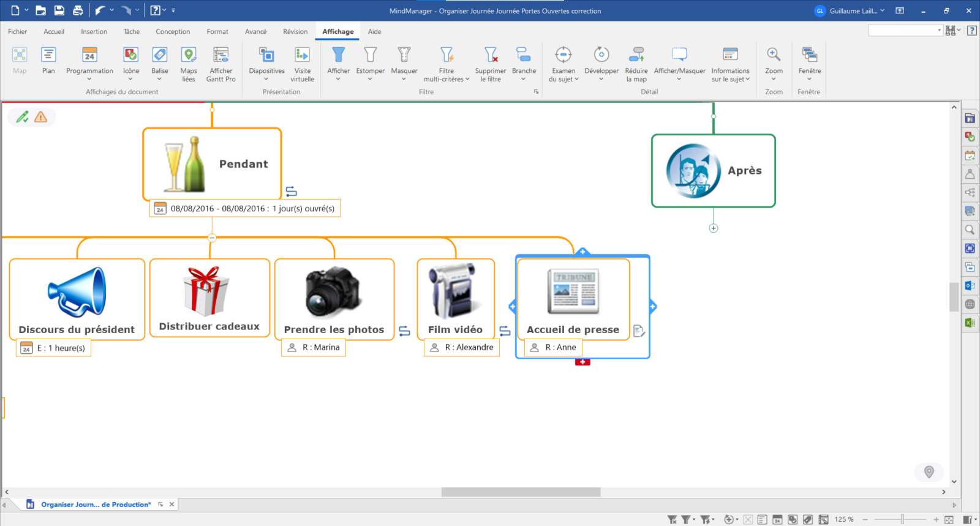
Task: Toggle the pen review mode icon
Action: point(23,117)
